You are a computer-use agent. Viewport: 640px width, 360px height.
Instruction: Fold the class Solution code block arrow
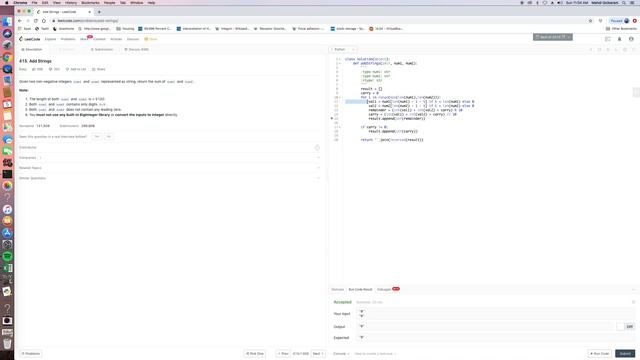coord(340,59)
